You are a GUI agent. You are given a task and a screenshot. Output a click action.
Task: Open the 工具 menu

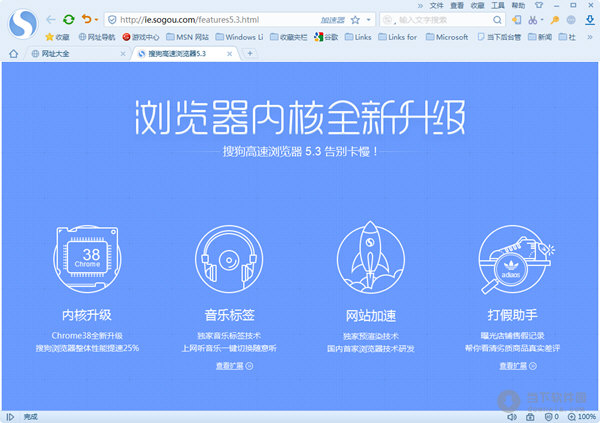coord(498,5)
